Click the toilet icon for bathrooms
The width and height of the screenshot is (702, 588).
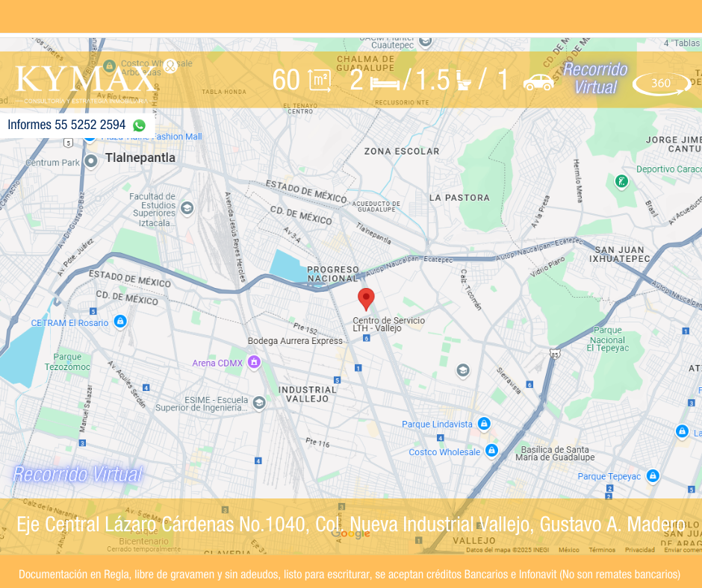pyautogui.click(x=463, y=81)
